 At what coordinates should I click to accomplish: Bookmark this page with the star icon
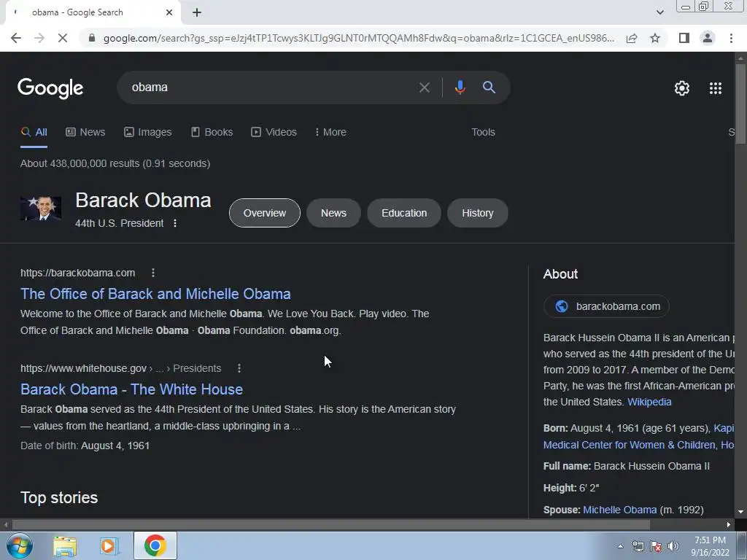(655, 38)
